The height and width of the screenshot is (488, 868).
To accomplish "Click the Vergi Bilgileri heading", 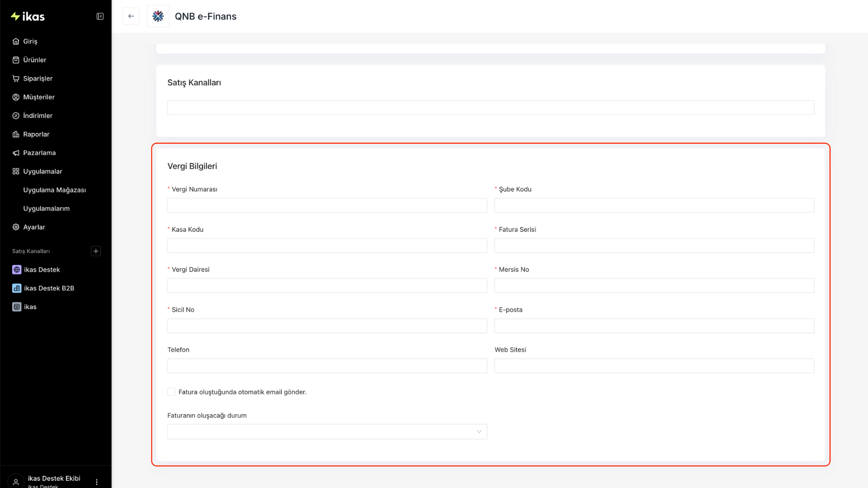I will tap(192, 166).
